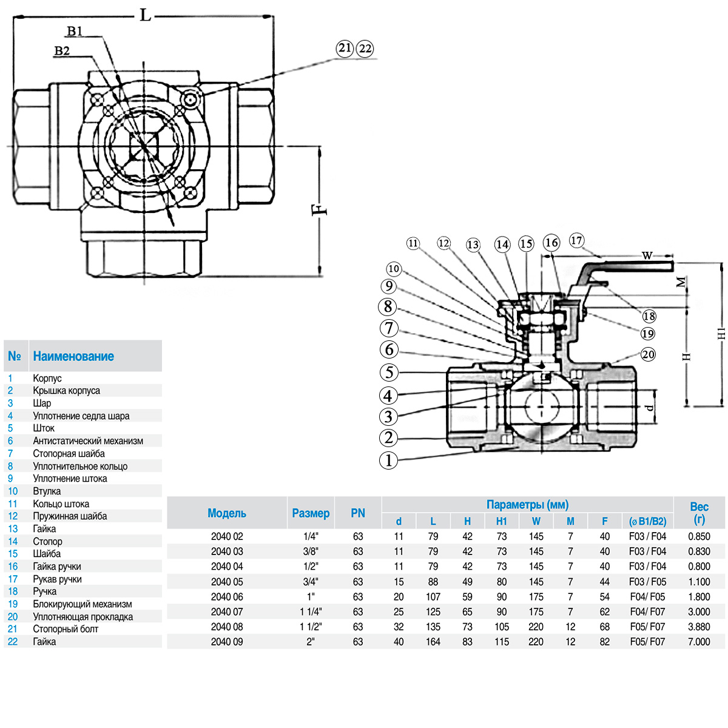728x728 pixels.
Task: Select model 2040 05 in the table
Action: click(x=227, y=582)
